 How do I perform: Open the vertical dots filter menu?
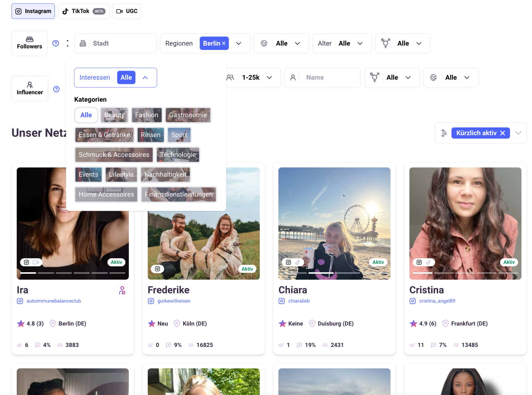tap(68, 43)
